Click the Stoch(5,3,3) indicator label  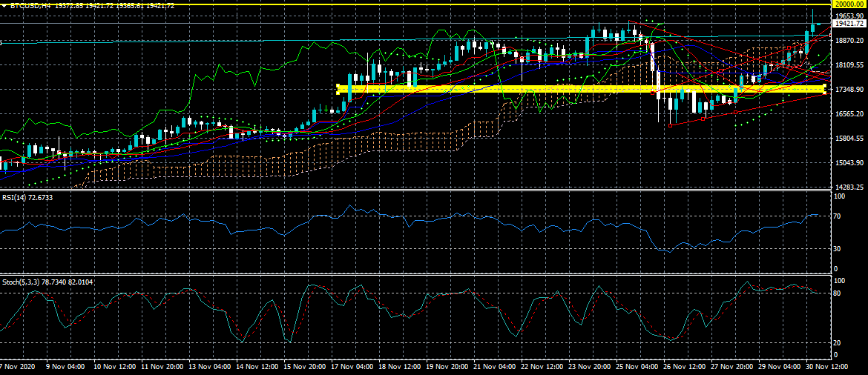(22, 282)
